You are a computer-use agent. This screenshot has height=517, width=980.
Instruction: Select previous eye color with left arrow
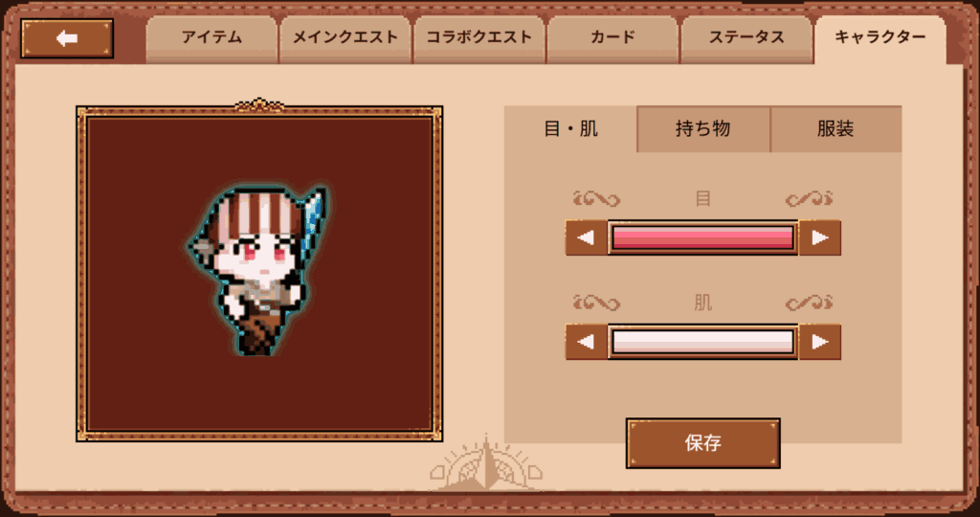coord(587,237)
